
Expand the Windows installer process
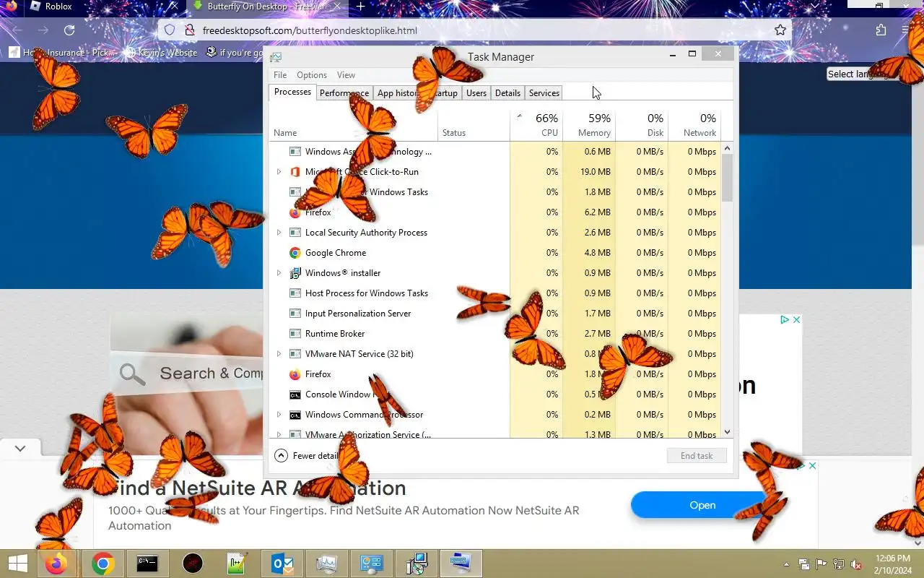279,273
